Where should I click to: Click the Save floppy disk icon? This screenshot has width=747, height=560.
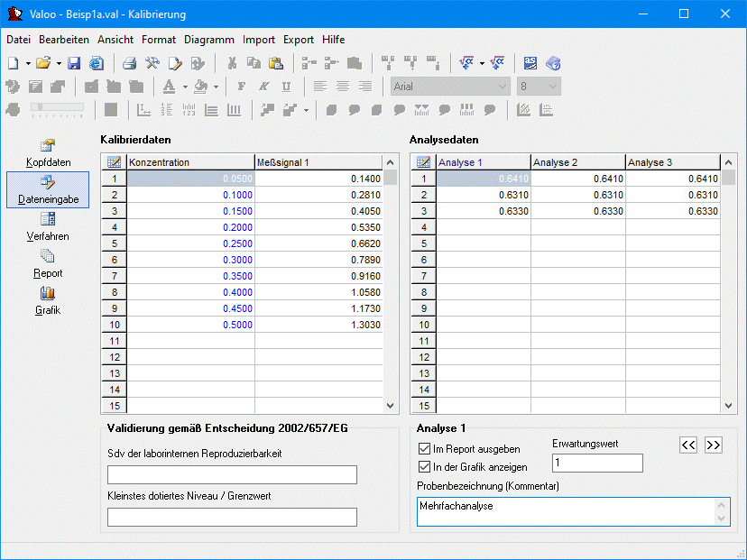tap(74, 63)
